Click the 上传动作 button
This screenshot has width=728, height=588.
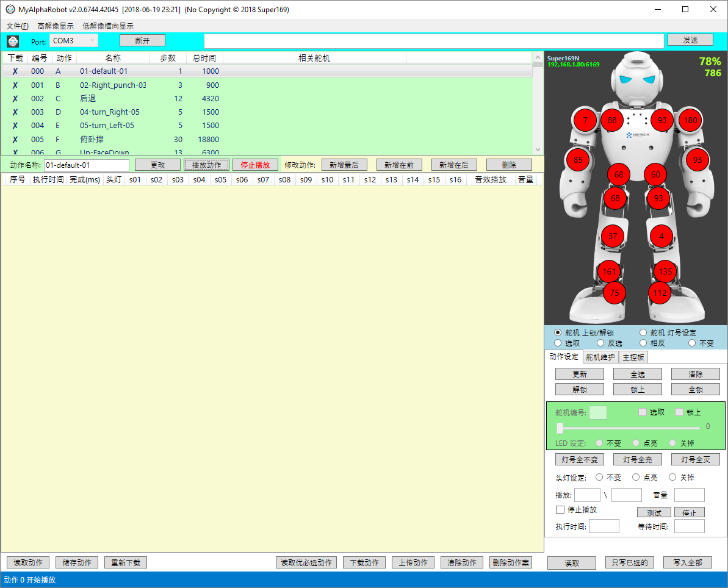click(x=413, y=562)
